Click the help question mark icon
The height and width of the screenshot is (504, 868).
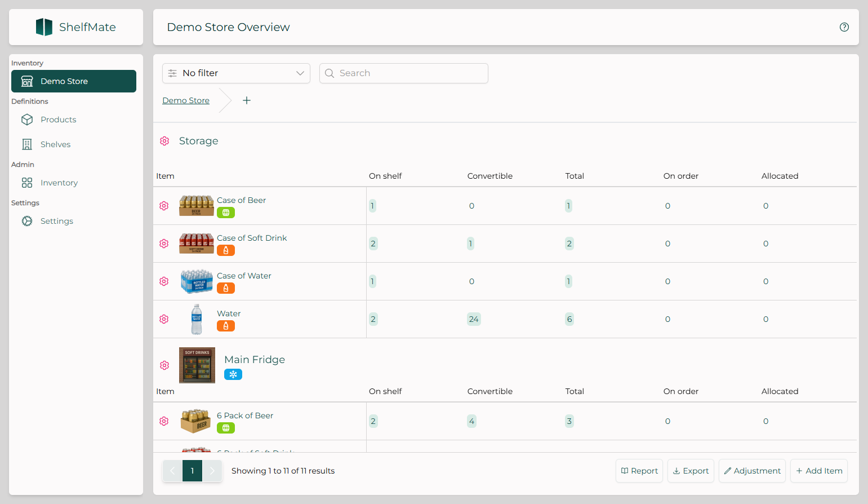[x=844, y=27]
